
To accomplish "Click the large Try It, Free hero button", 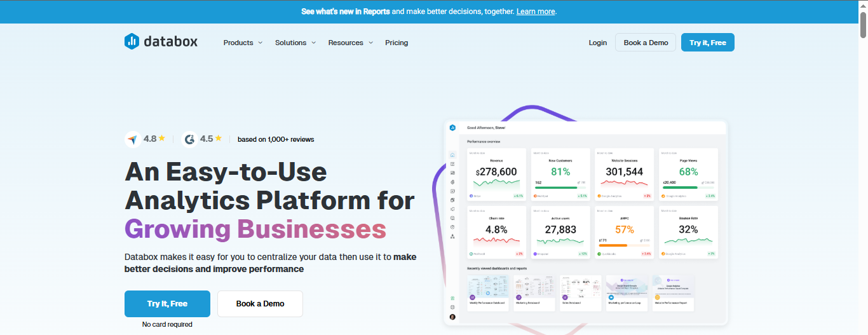I will 167,304.
